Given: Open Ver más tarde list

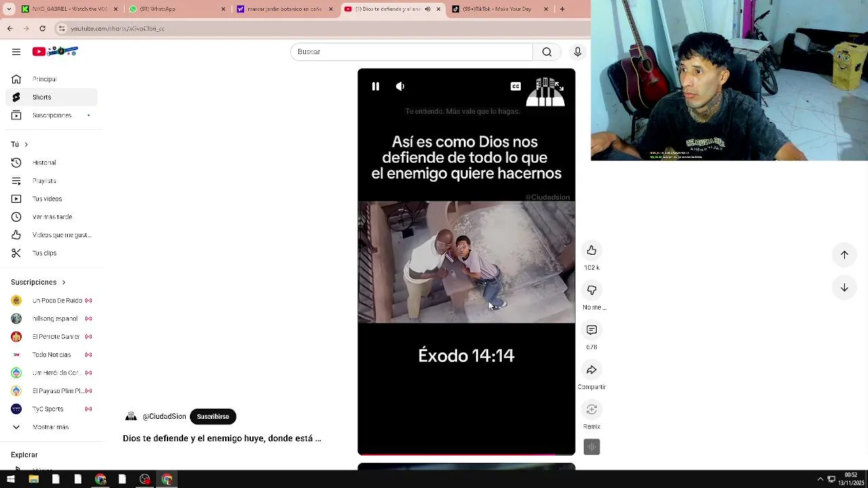Looking at the screenshot, I should tap(52, 217).
